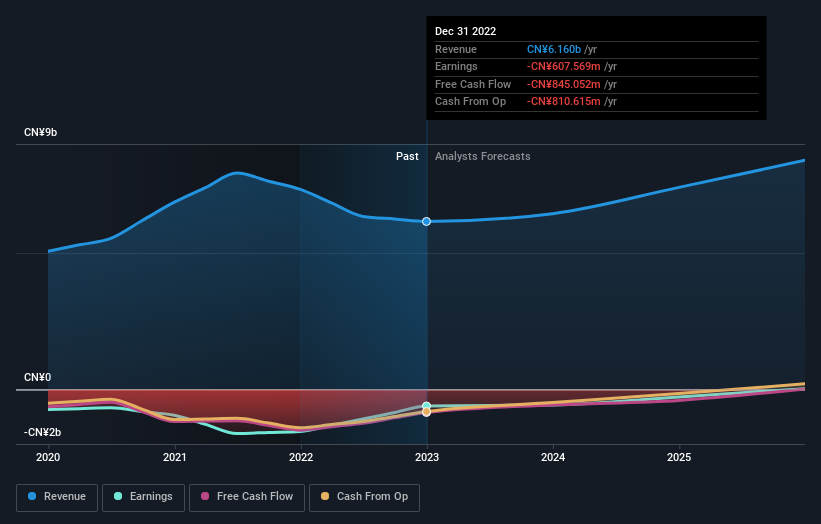Select the teal earnings data point at 2023
This screenshot has width=821, height=524.
[x=427, y=406]
